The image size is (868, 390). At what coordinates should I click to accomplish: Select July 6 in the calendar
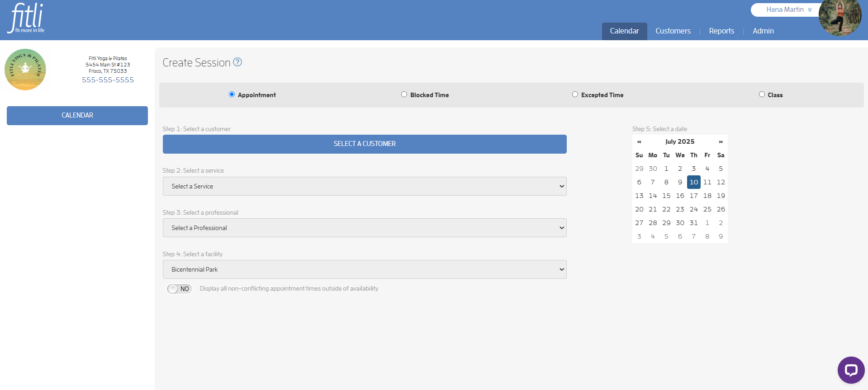639,182
